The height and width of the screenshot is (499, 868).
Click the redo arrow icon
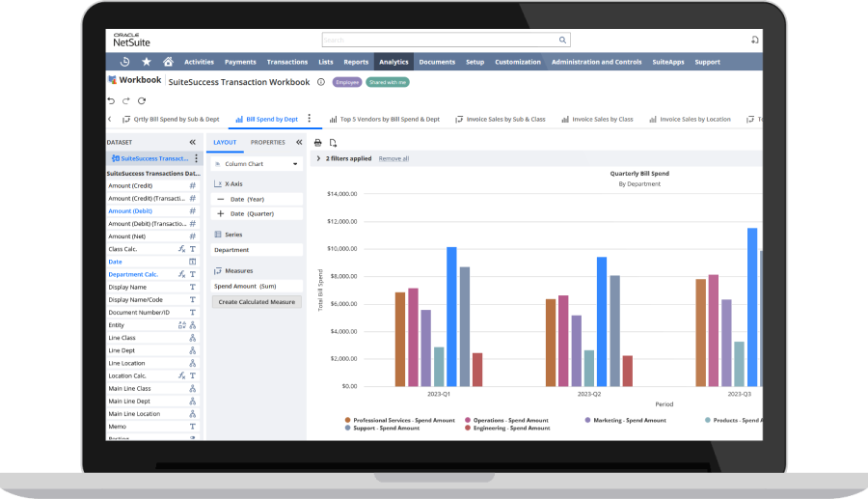tap(126, 100)
